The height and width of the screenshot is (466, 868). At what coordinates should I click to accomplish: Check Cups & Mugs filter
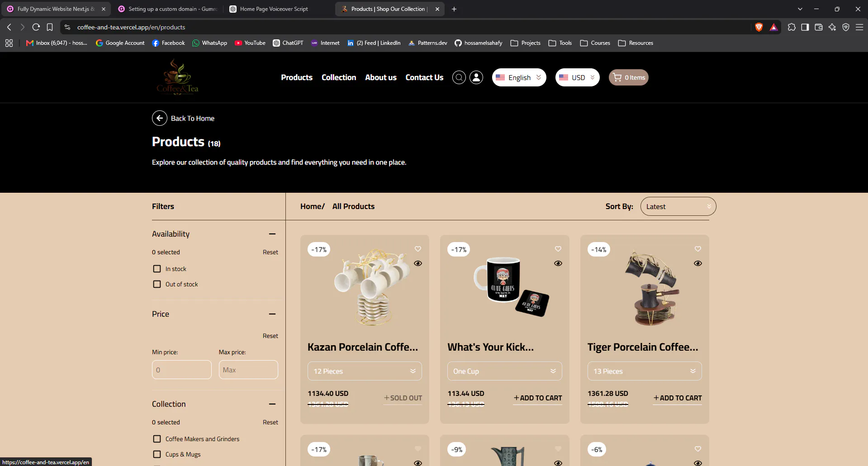tap(157, 454)
